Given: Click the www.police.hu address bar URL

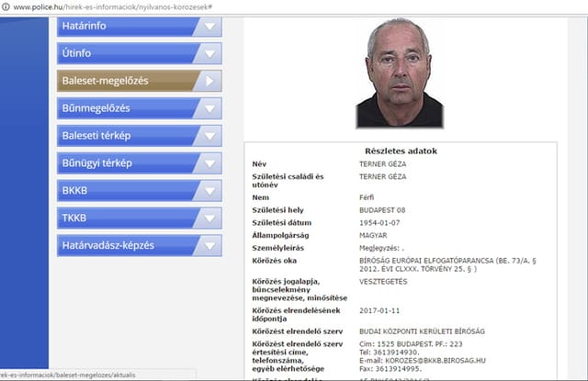Looking at the screenshot, I should coord(112,6).
